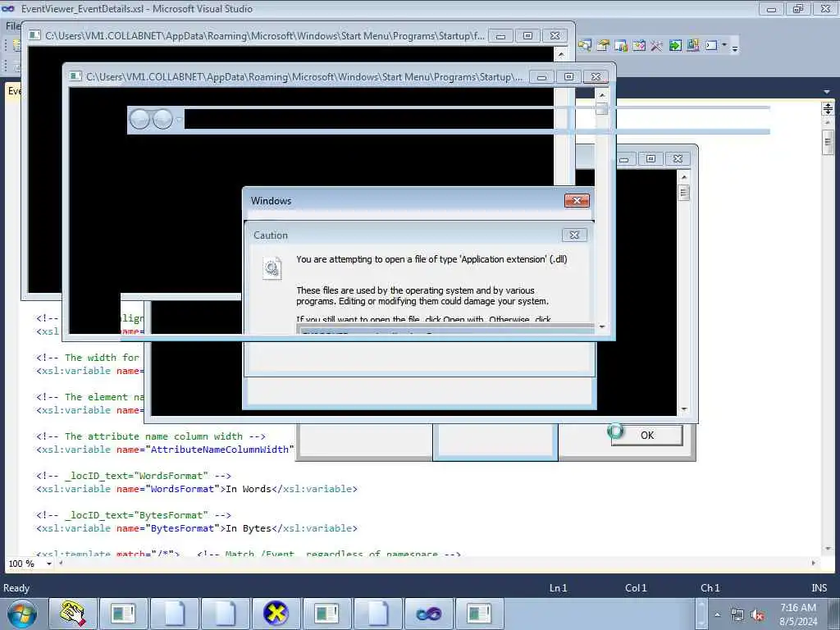Open the Properties Window toolbar icon
This screenshot has height=630, width=840.
[x=603, y=46]
